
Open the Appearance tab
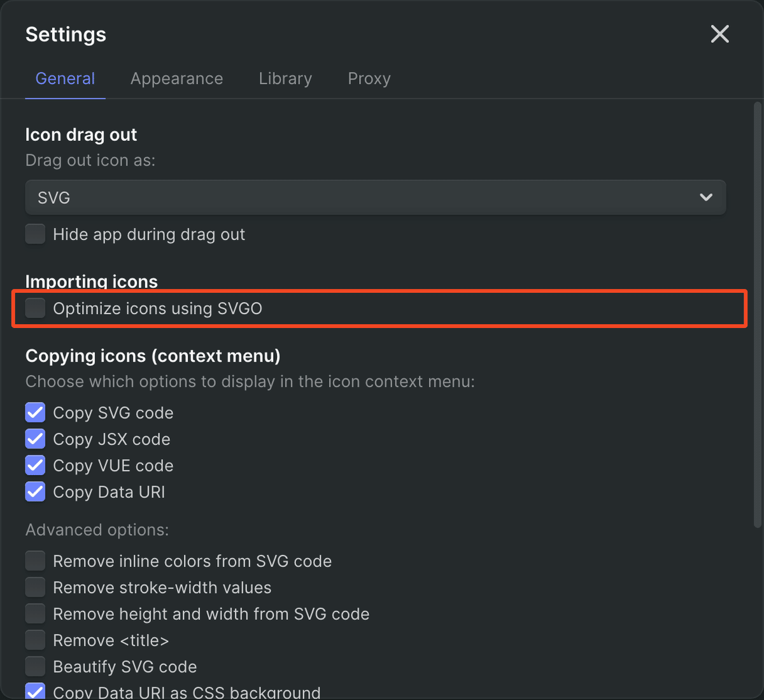point(177,78)
